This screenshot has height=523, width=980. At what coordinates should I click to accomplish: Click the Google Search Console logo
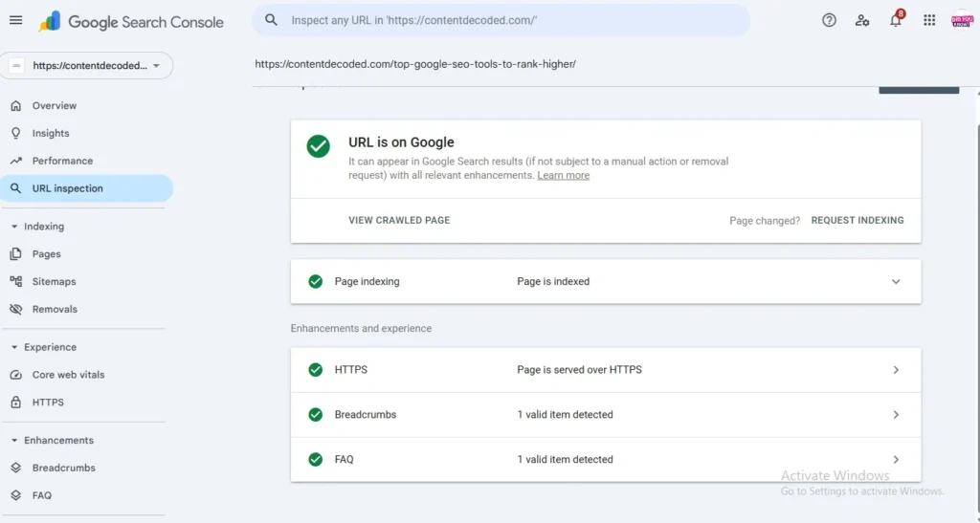(130, 22)
